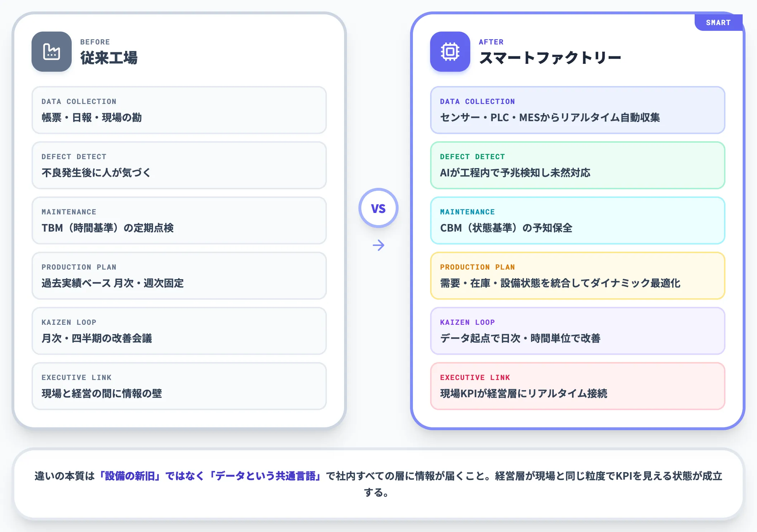The width and height of the screenshot is (757, 532).
Task: Click the gray EXECUTIVE LINK label in the BEFORE column
Action: [x=76, y=377]
